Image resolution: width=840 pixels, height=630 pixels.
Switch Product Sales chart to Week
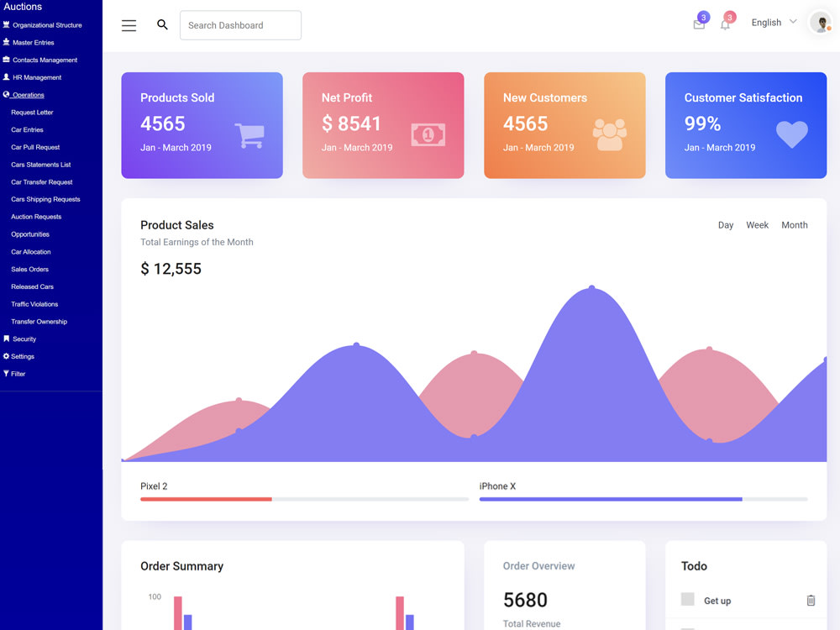pyautogui.click(x=758, y=225)
